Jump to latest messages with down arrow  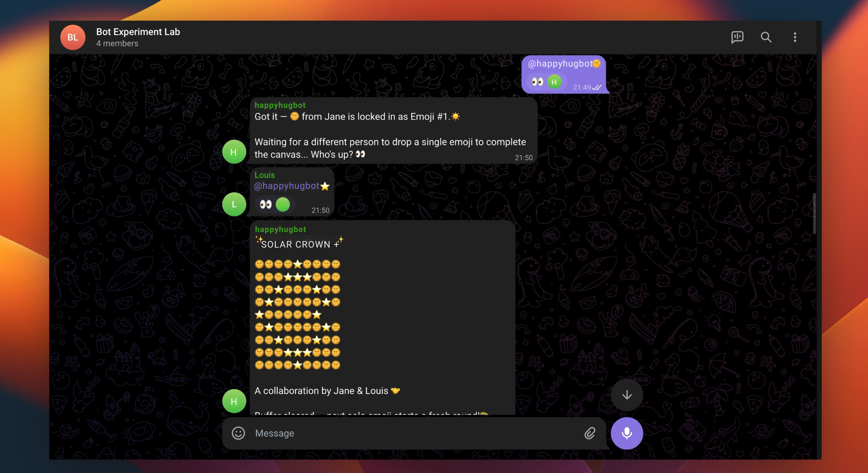627,395
